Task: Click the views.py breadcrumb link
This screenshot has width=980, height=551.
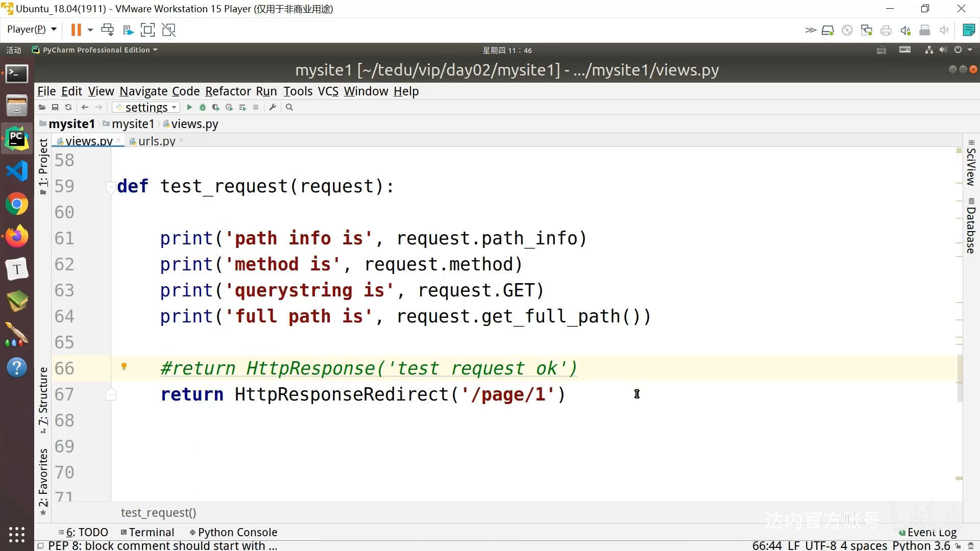Action: pos(194,124)
